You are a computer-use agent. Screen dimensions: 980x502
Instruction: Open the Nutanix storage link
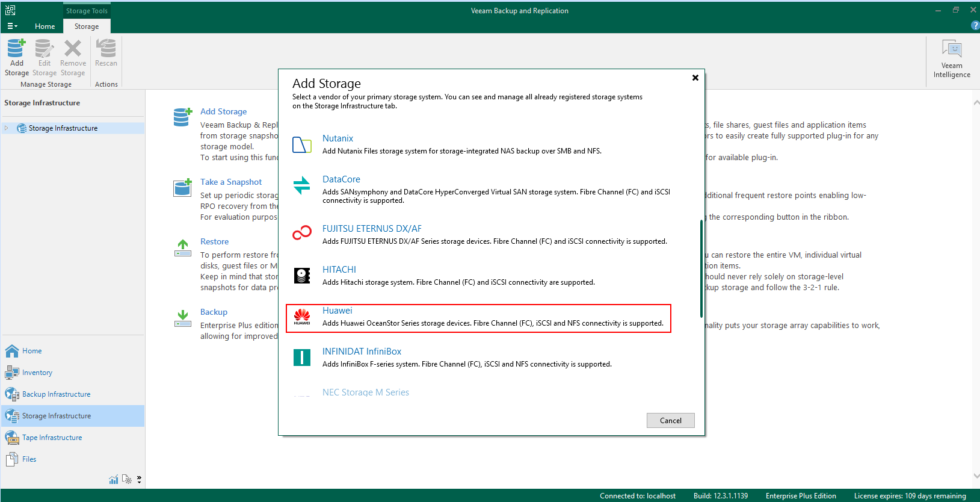click(x=337, y=138)
